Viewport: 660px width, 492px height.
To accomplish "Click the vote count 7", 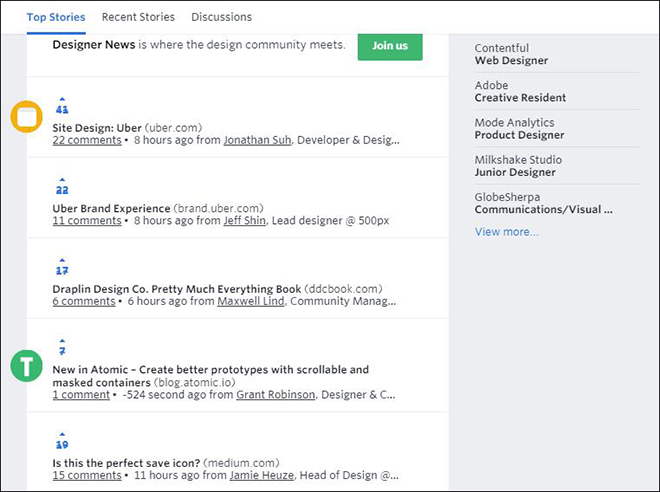I will pyautogui.click(x=62, y=351).
